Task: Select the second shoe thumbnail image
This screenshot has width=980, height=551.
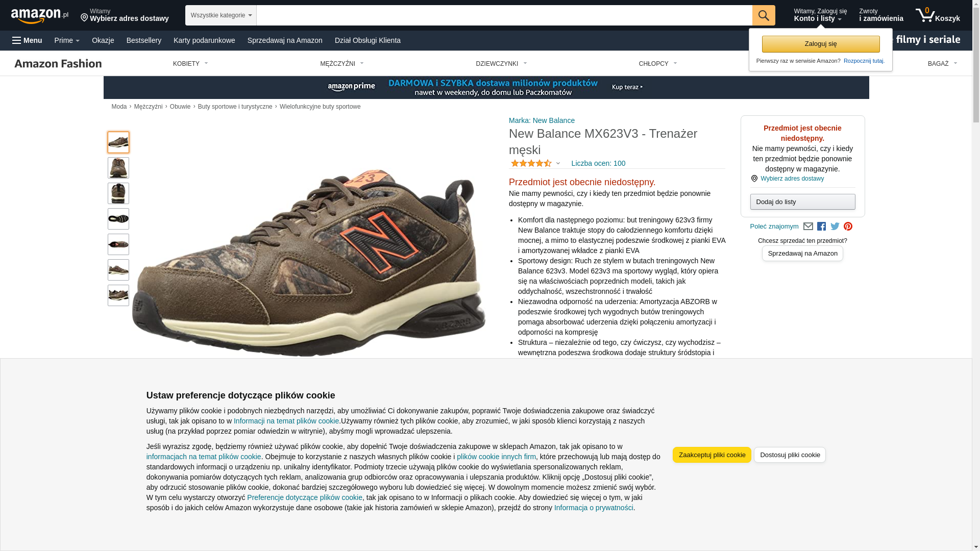Action: click(x=118, y=168)
